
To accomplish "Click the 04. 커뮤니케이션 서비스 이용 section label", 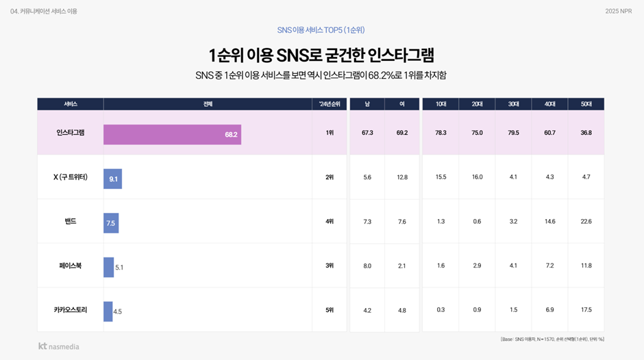I will coord(44,11).
